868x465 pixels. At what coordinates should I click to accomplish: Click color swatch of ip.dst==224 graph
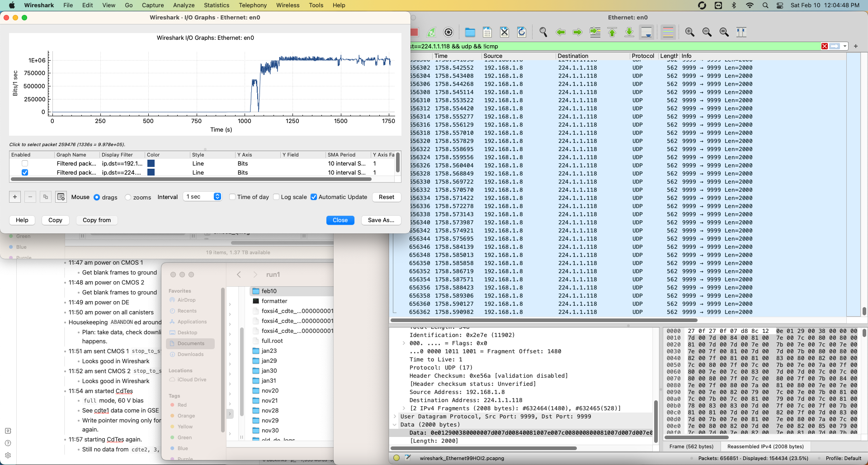coord(151,172)
